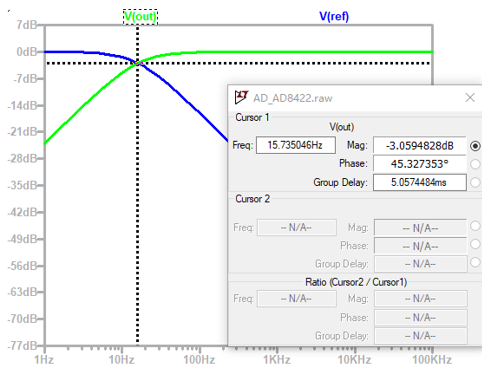Select the Cursor 1 Mag radio button
Image resolution: width=492 pixels, height=373 pixels.
(475, 146)
